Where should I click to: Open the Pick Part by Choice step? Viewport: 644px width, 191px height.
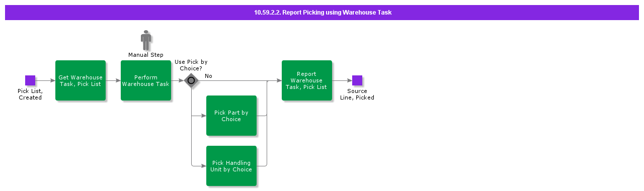231,116
